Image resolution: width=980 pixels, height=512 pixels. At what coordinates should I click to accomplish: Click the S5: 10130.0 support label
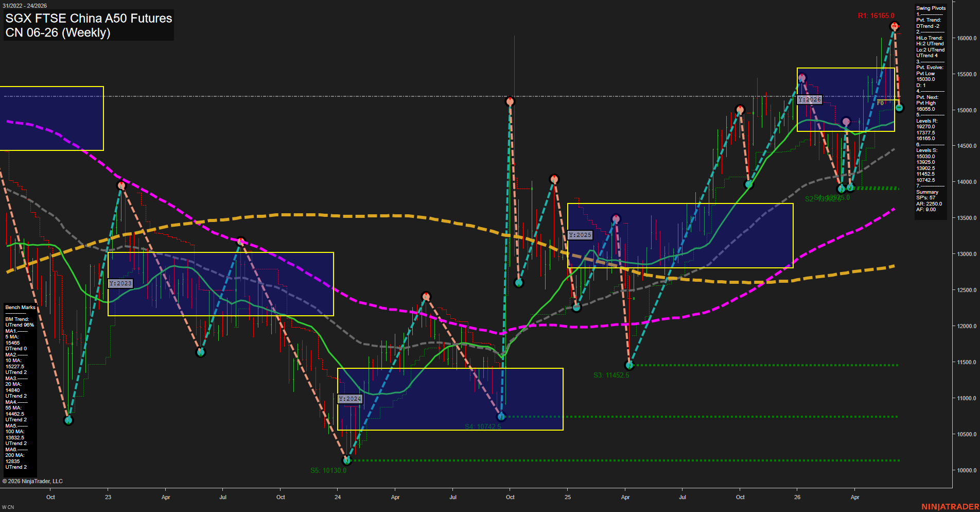(328, 470)
